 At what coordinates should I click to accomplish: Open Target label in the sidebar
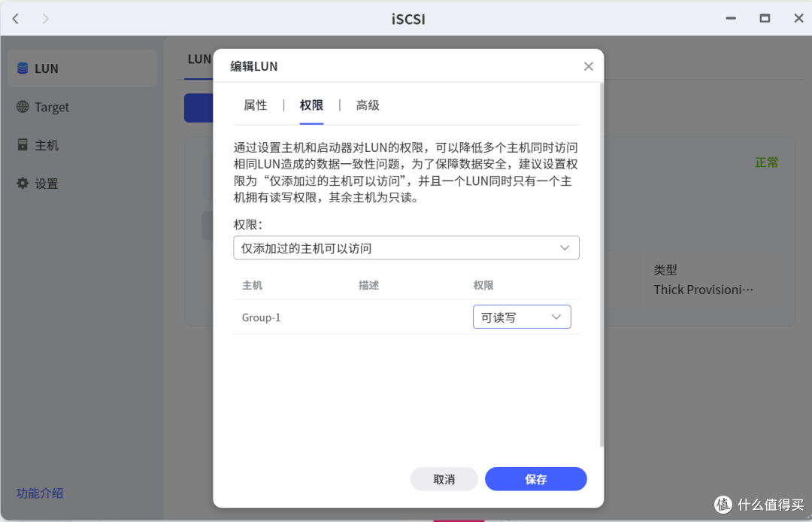[52, 108]
